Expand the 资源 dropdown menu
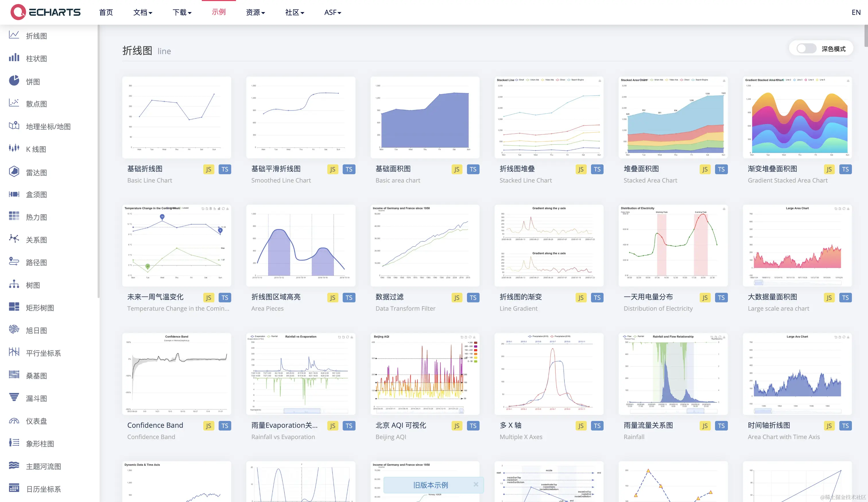The width and height of the screenshot is (868, 502). pos(255,12)
